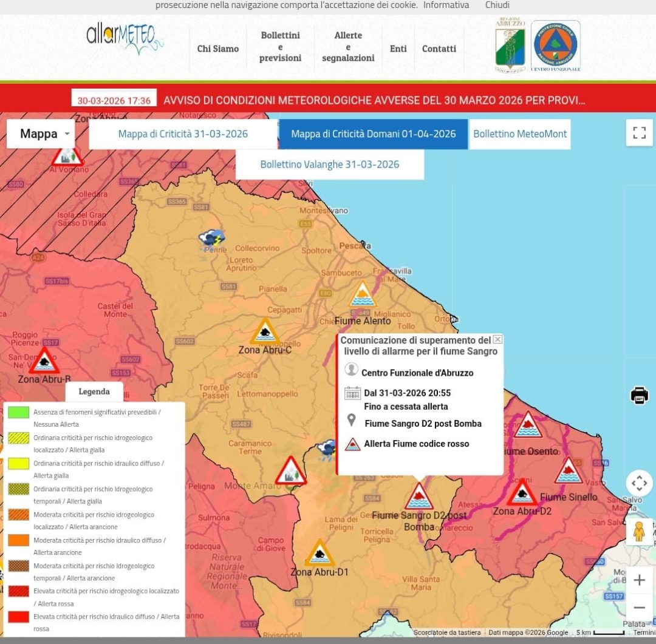656x644 pixels.
Task: Open the Bollettino Valanghe 31-03-2026 button
Action: [329, 164]
